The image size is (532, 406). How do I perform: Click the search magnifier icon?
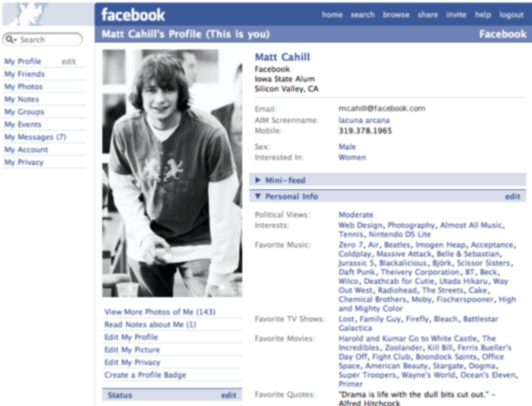click(x=9, y=39)
